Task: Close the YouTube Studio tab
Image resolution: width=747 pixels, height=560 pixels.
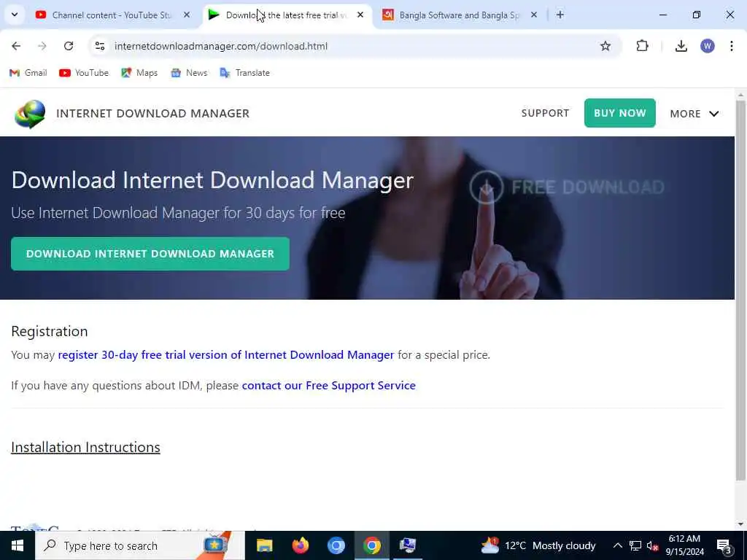Action: tap(187, 15)
